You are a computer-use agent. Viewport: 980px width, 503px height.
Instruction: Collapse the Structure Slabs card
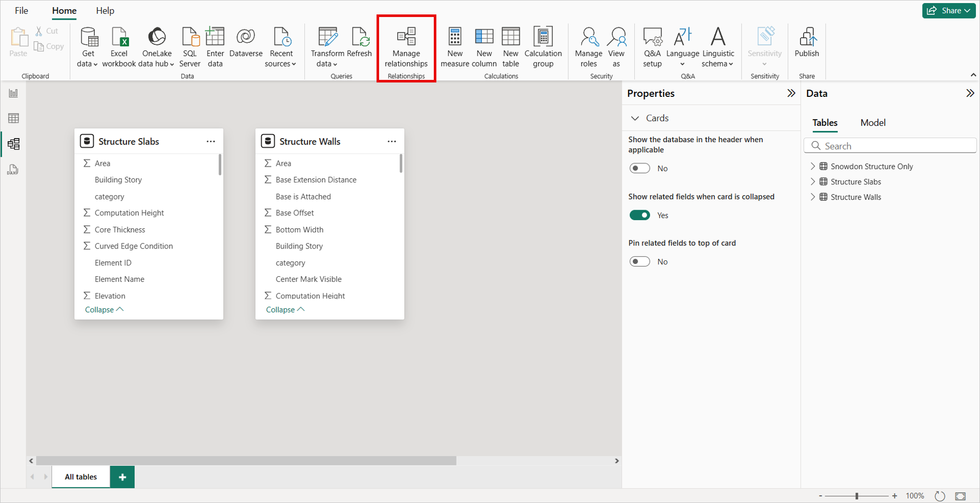[x=104, y=310]
